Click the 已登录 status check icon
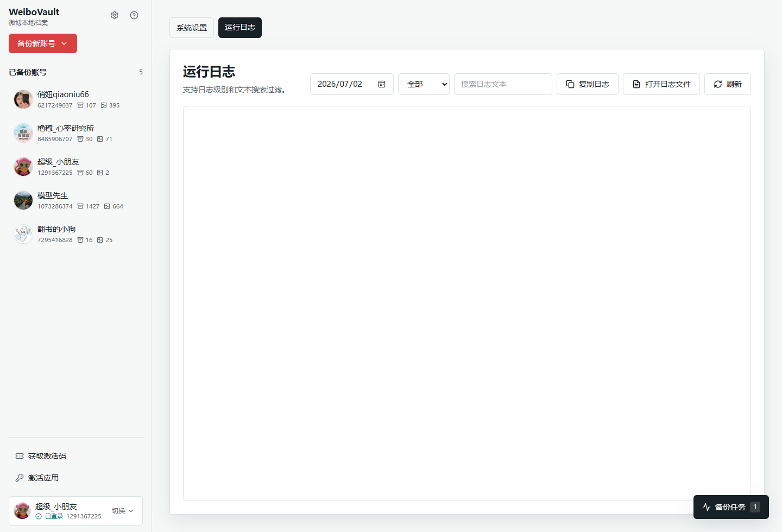782x532 pixels. tap(39, 516)
